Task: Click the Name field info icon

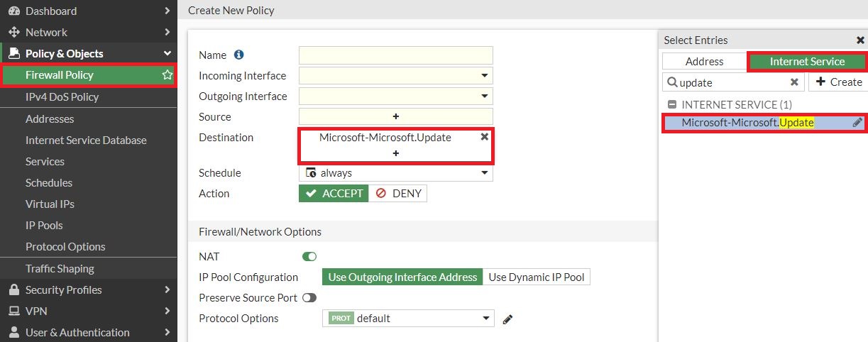Action: tap(238, 55)
